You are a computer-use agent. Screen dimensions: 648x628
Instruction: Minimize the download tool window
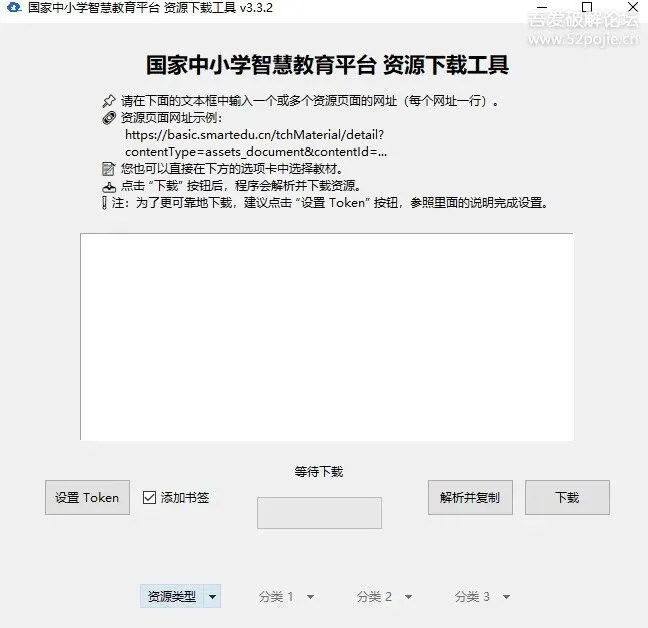pos(542,7)
